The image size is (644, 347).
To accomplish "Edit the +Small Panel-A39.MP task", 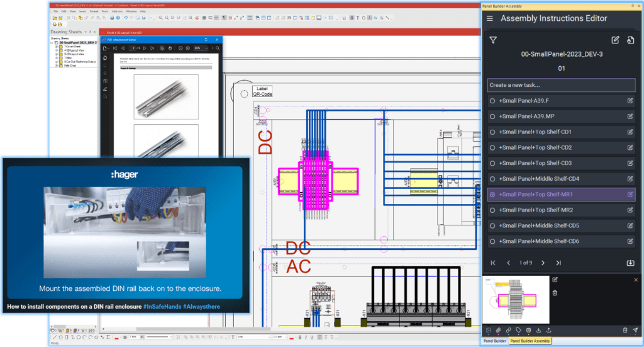I will 630,117.
